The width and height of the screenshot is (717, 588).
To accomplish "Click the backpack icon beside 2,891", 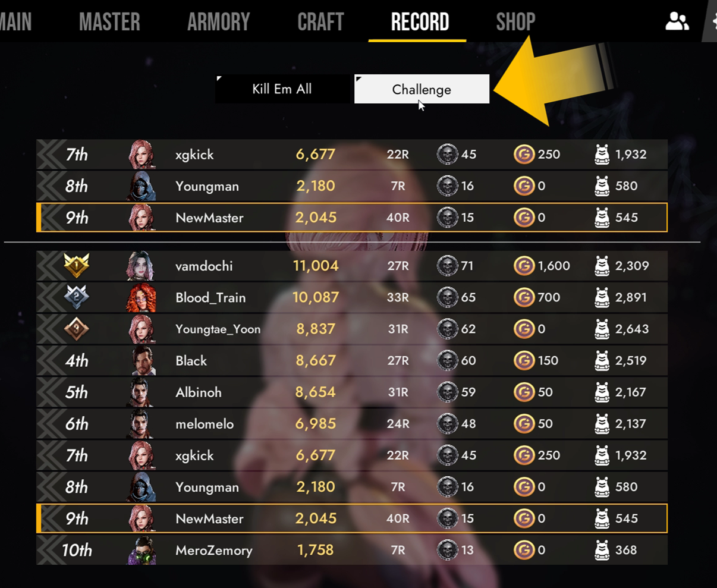I will pos(602,297).
